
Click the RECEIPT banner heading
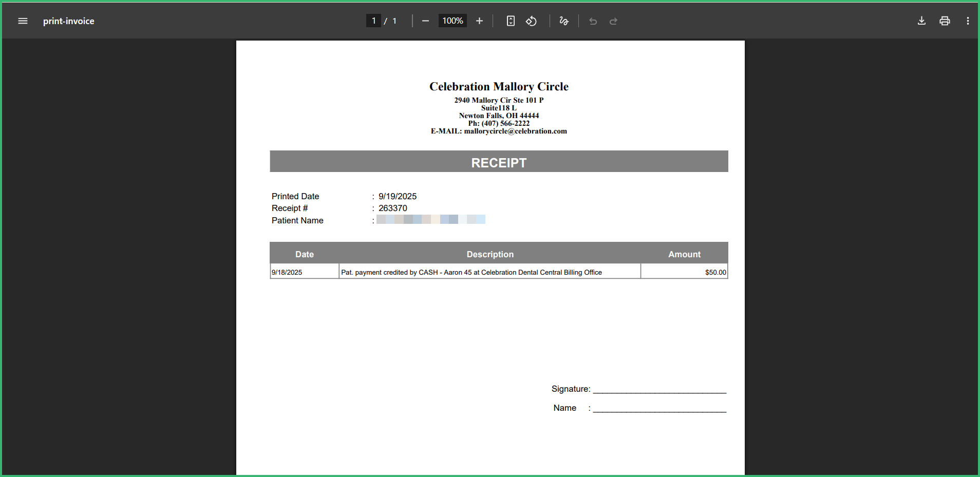pos(499,162)
